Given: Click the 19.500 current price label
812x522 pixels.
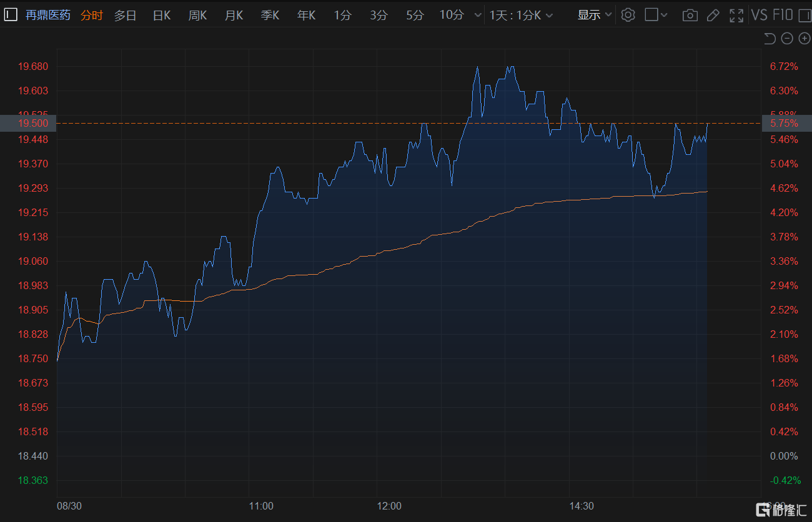Looking at the screenshot, I should tap(28, 124).
